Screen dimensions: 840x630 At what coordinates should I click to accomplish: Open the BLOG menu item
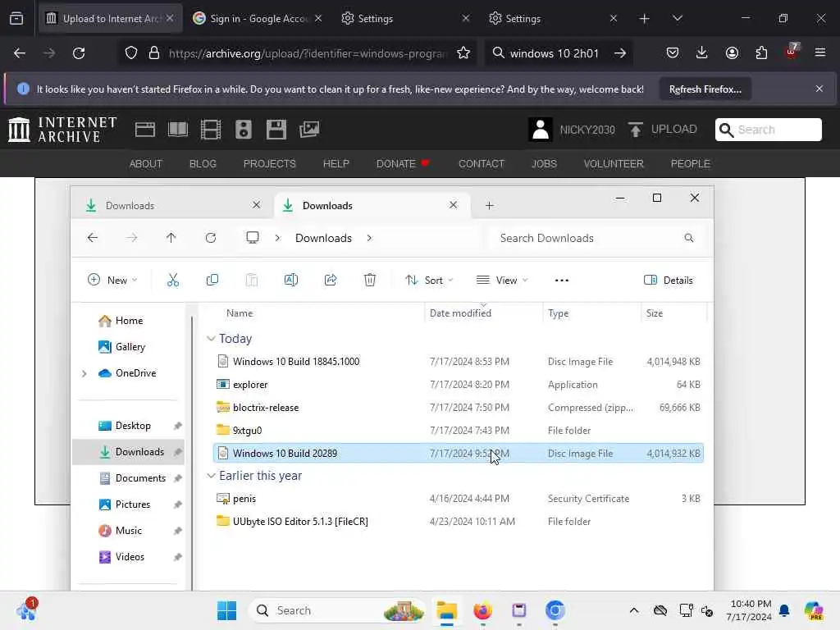click(203, 164)
